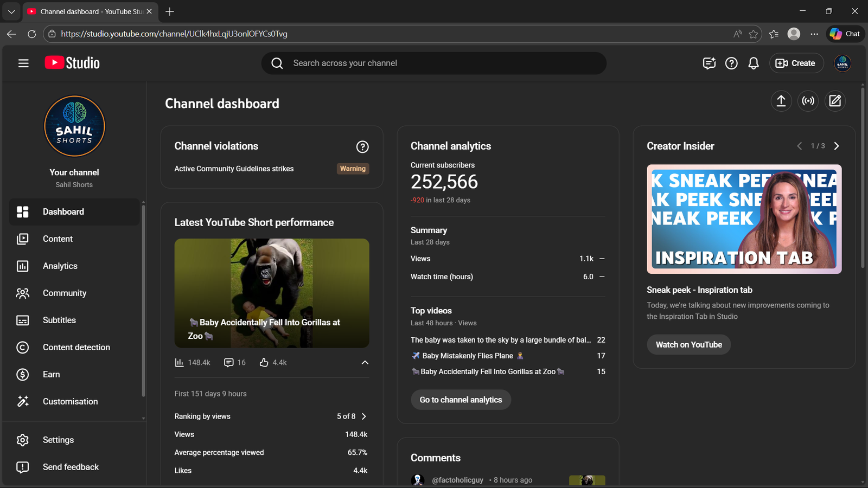Click the Go live broadcast icon
This screenshot has width=868, height=488.
[x=808, y=101]
